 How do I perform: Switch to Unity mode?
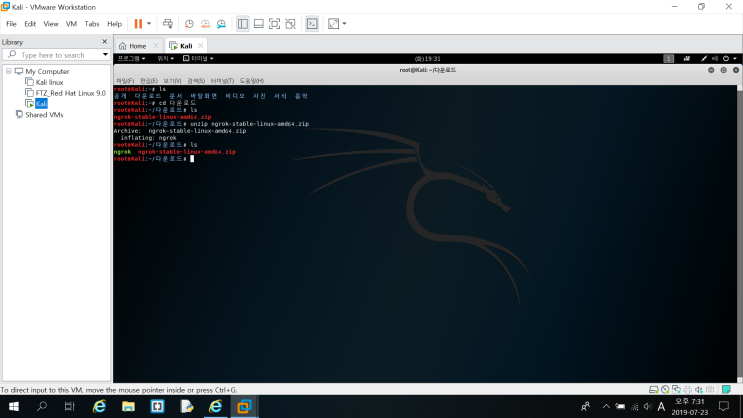coord(290,24)
